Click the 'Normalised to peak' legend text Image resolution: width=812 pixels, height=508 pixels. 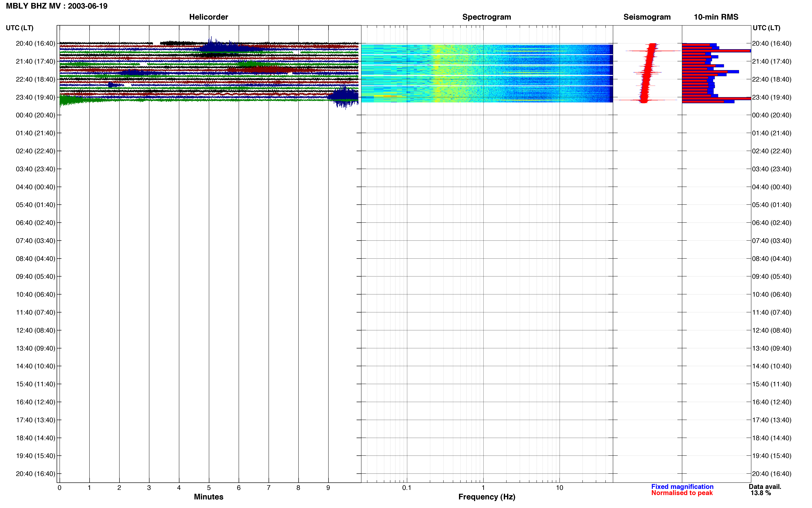tap(682, 493)
